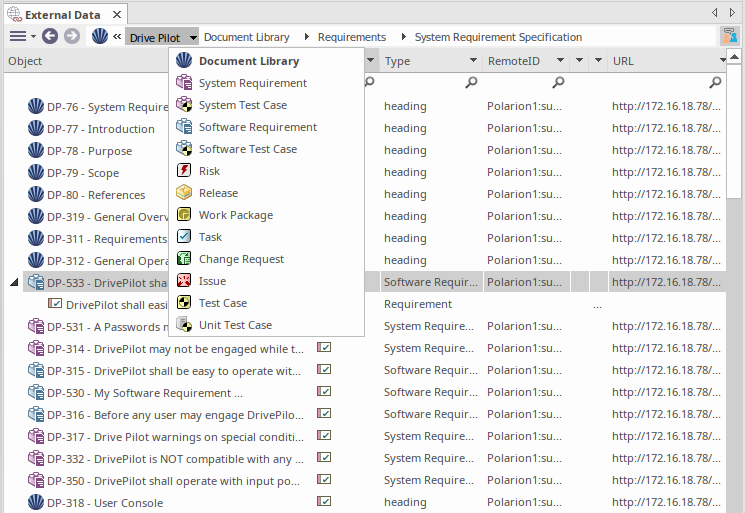Choose Work Package menu entry
This screenshot has height=513, width=745.
click(266, 215)
